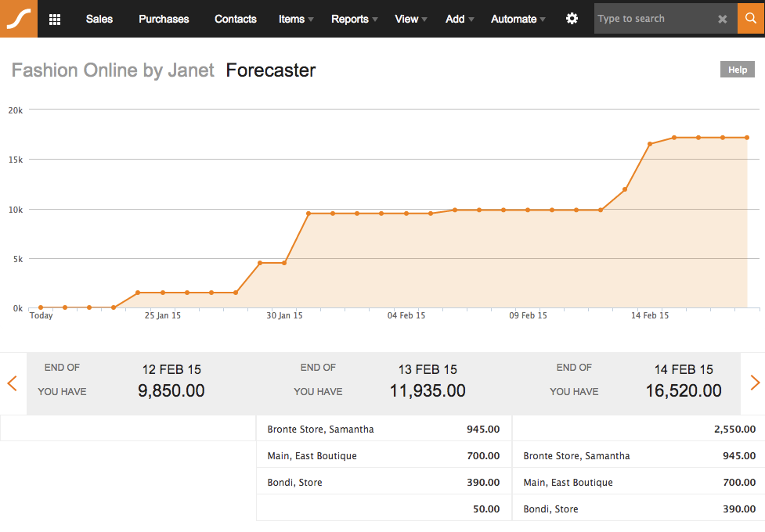Viewport: 765px width, 532px height.
Task: Click Main, East Boutique under 13 Feb
Action: [312, 456]
